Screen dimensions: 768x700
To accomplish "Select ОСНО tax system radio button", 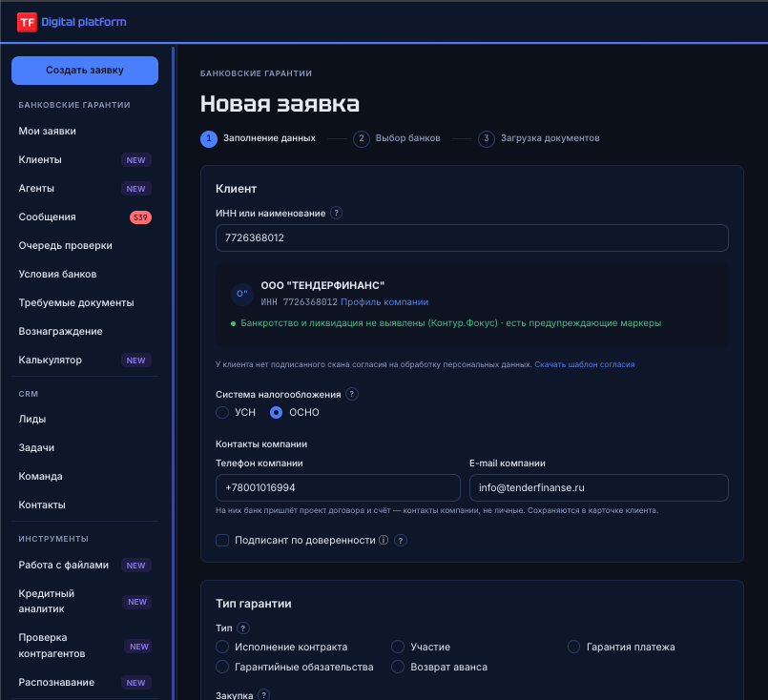I will (x=277, y=412).
